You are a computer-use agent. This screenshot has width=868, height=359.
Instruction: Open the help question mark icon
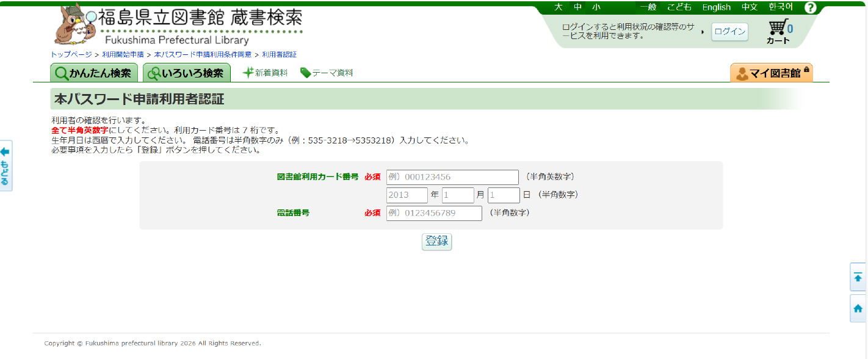[x=810, y=7]
